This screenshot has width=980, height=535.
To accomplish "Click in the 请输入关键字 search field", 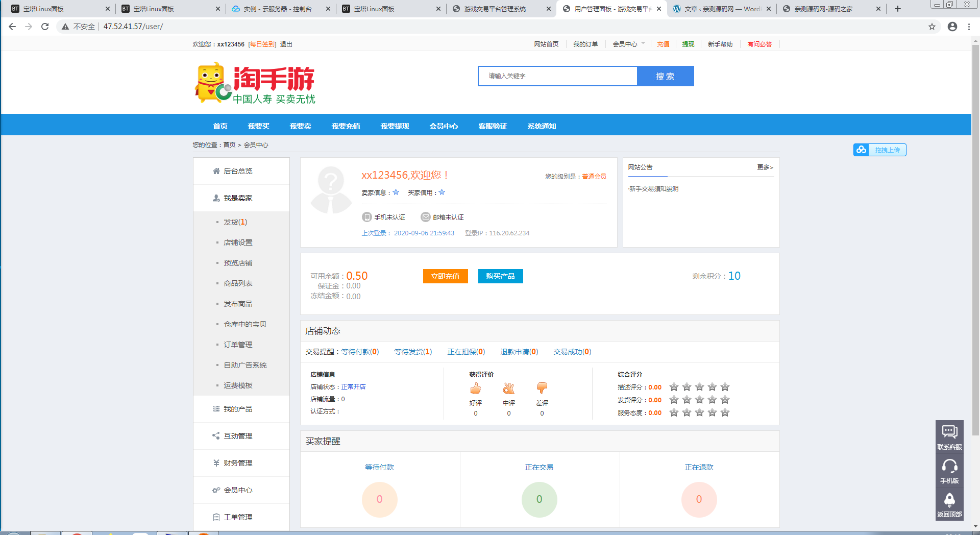I will [x=558, y=76].
